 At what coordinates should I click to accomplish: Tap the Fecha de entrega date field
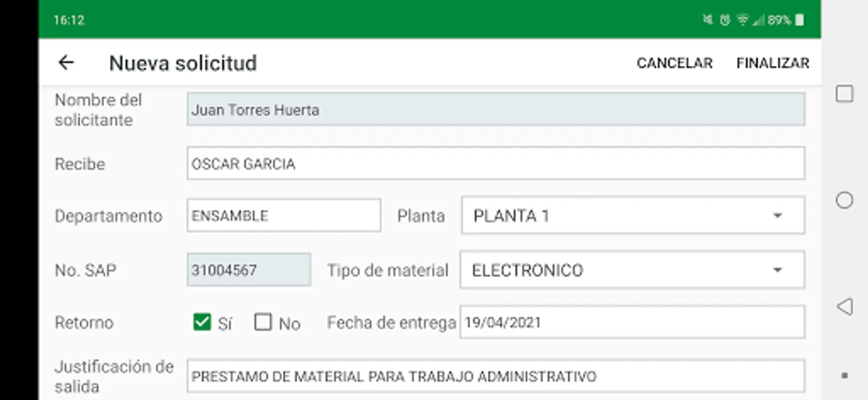coord(632,322)
